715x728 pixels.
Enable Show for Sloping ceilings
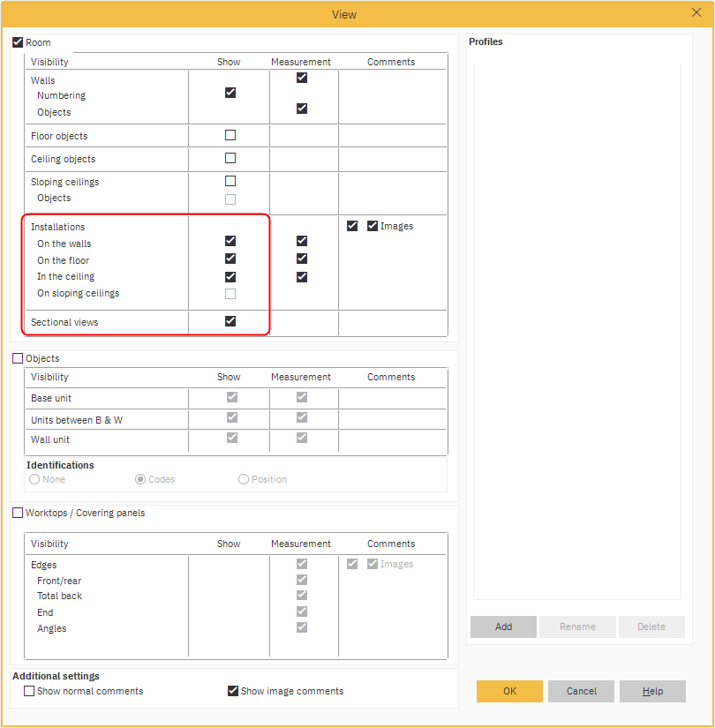(x=230, y=182)
